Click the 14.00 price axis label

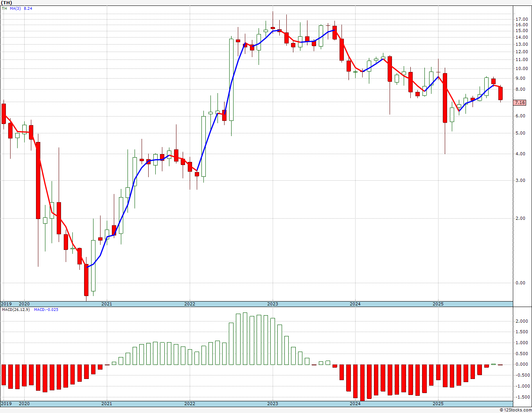tap(522, 37)
